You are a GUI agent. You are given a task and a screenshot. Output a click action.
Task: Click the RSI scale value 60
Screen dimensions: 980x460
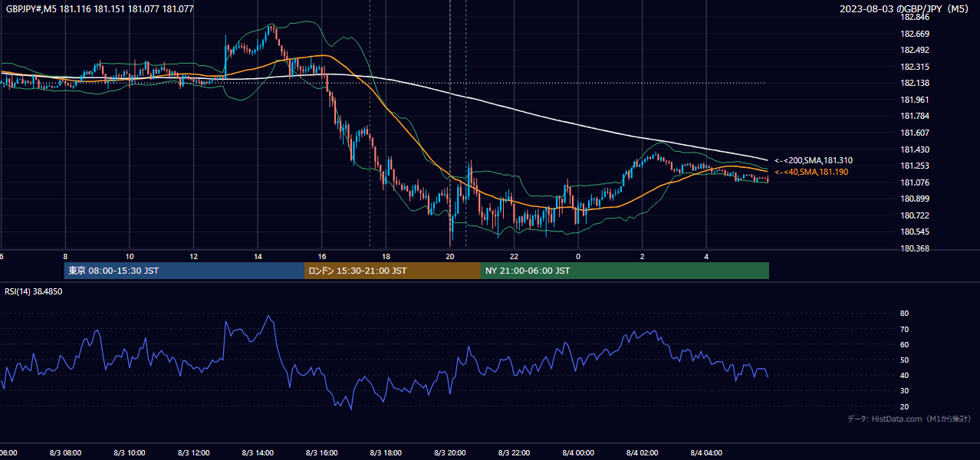coord(904,344)
